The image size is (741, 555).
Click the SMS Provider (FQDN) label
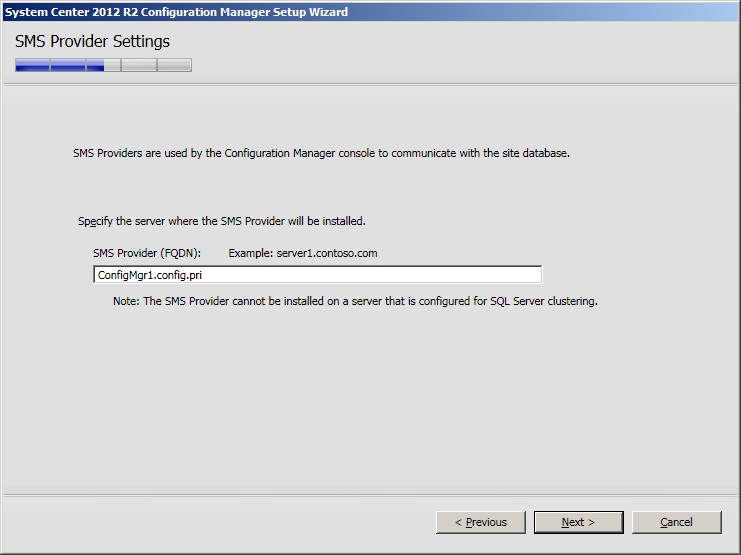tap(147, 253)
